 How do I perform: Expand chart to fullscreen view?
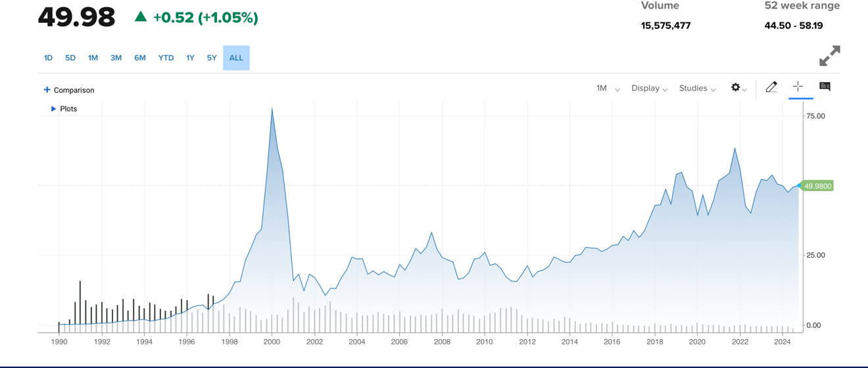pos(829,56)
